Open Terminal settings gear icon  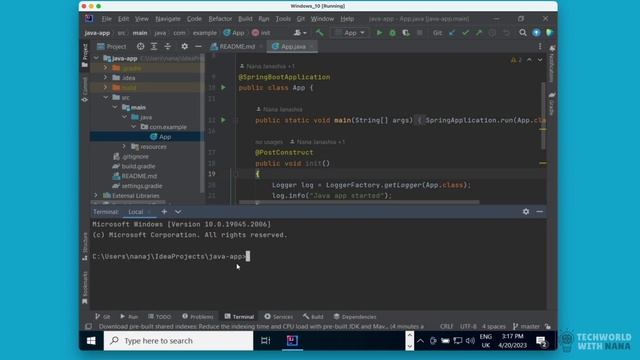pyautogui.click(x=526, y=211)
